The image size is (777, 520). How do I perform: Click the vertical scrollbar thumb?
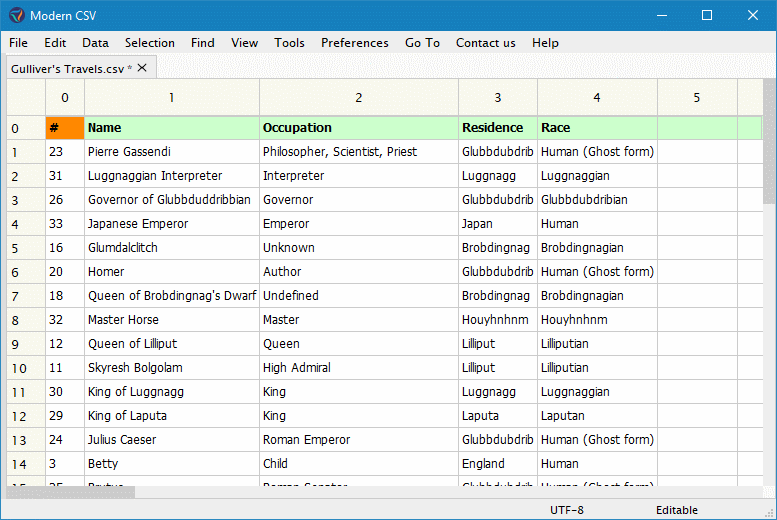[769, 141]
